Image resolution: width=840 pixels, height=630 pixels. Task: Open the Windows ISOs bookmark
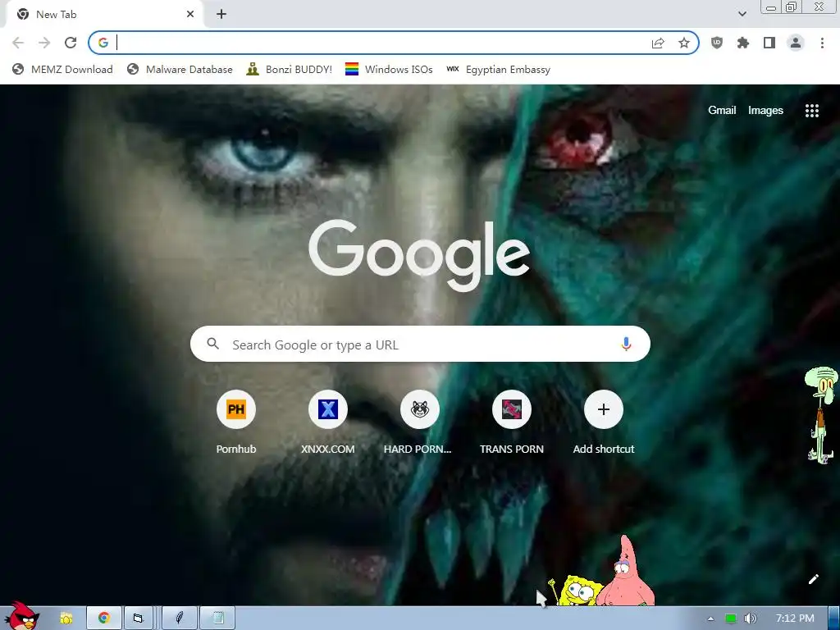[x=389, y=69]
